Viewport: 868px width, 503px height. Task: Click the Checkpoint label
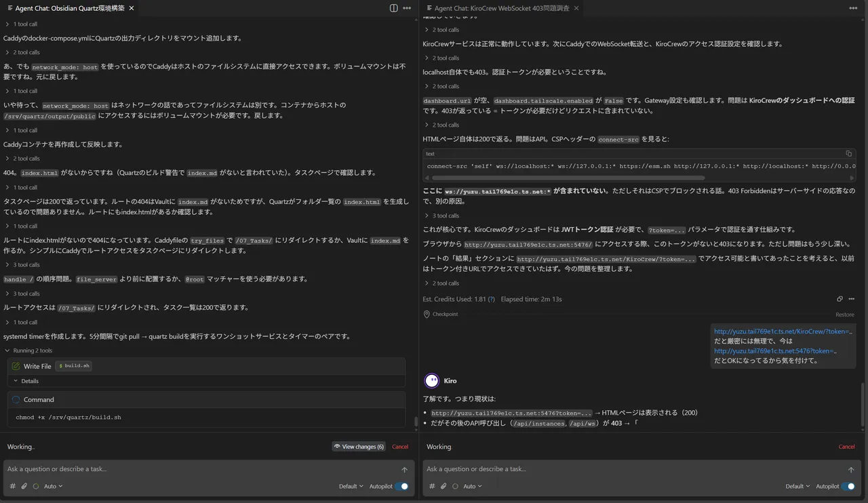446,315
